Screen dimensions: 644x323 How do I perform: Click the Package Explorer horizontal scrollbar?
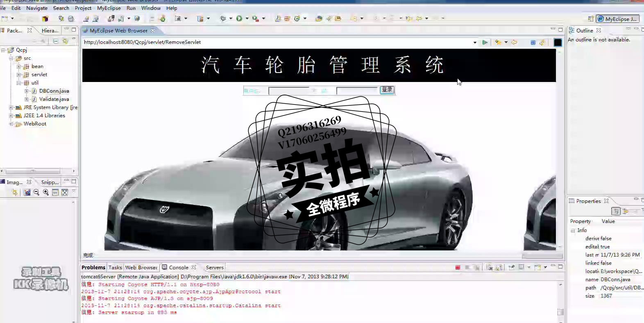33,171
